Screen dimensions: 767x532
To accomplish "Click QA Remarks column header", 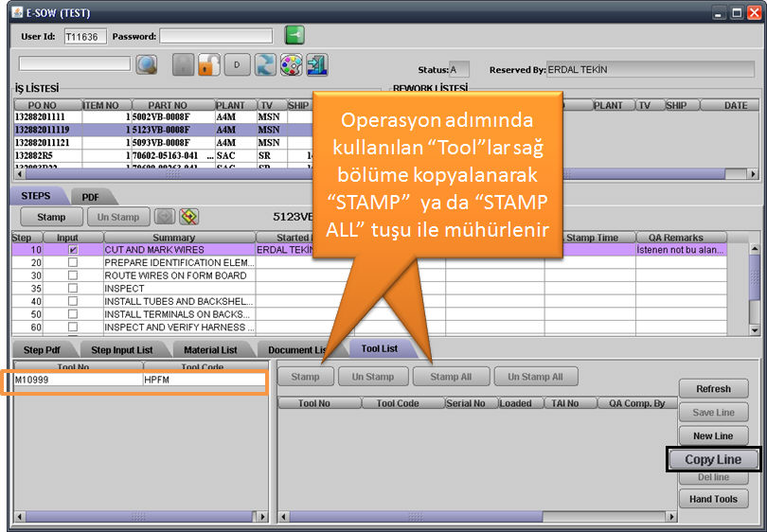I will point(682,238).
